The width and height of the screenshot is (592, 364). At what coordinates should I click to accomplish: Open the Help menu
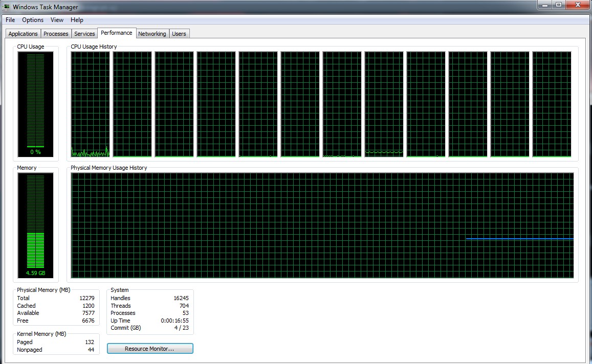click(x=77, y=20)
